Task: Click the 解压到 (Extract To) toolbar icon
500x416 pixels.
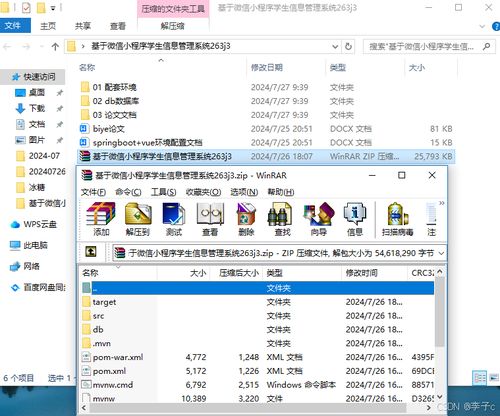Action: click(x=138, y=219)
